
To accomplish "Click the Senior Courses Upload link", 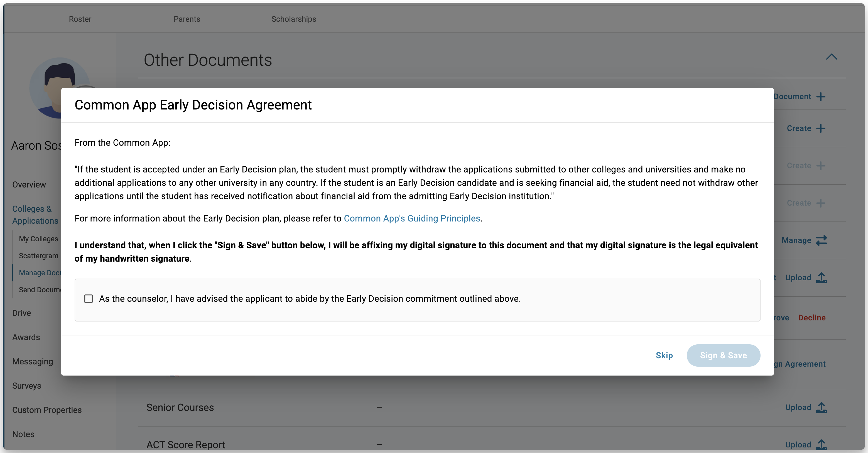I will (798, 408).
